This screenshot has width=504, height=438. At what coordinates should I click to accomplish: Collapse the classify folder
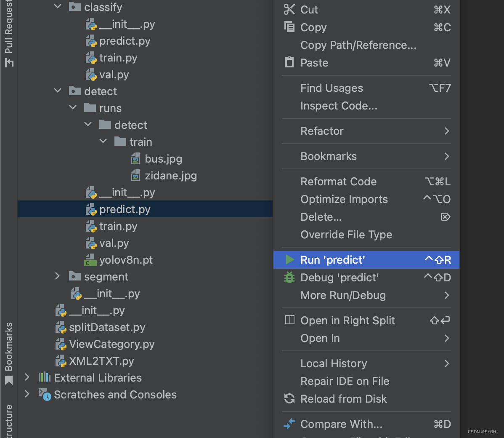point(58,7)
